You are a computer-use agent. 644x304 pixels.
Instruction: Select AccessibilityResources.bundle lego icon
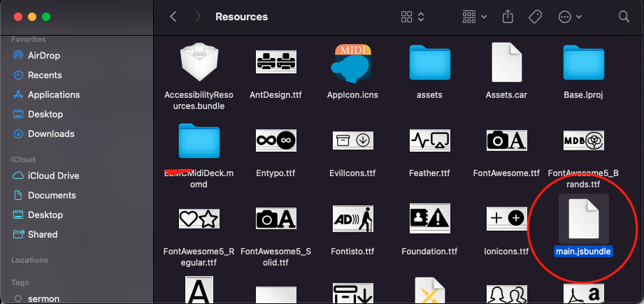[x=199, y=62]
